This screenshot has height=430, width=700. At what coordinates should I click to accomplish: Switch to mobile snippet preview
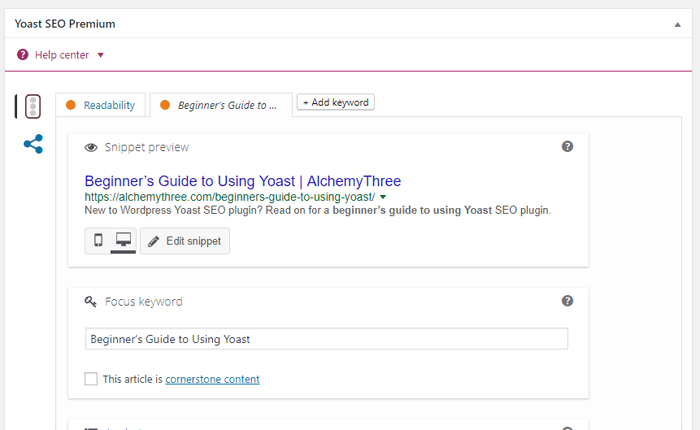(98, 240)
